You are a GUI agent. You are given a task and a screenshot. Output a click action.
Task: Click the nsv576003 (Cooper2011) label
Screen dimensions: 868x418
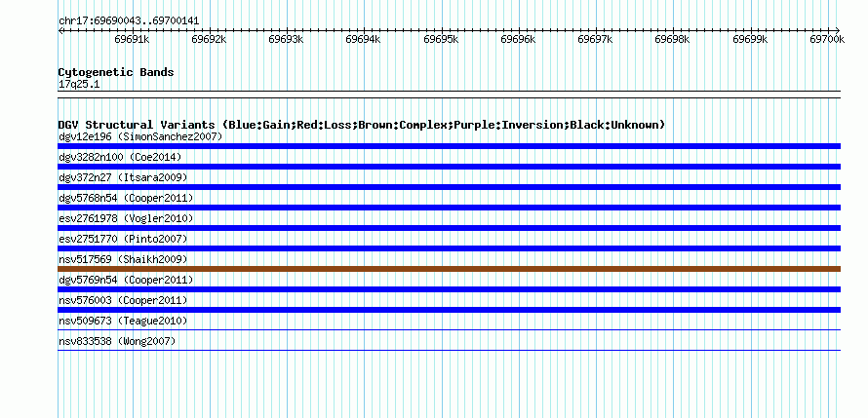coord(123,300)
